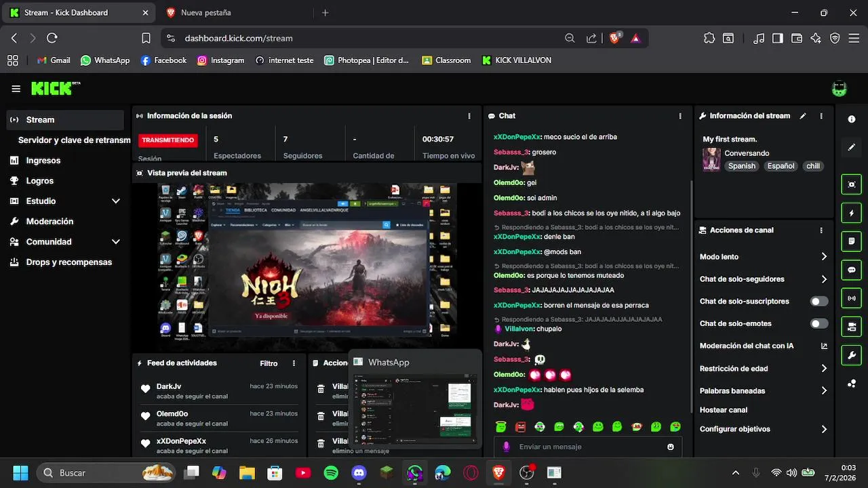Open Ingresos in the sidebar
This screenshot has width=868, height=488.
click(65, 161)
